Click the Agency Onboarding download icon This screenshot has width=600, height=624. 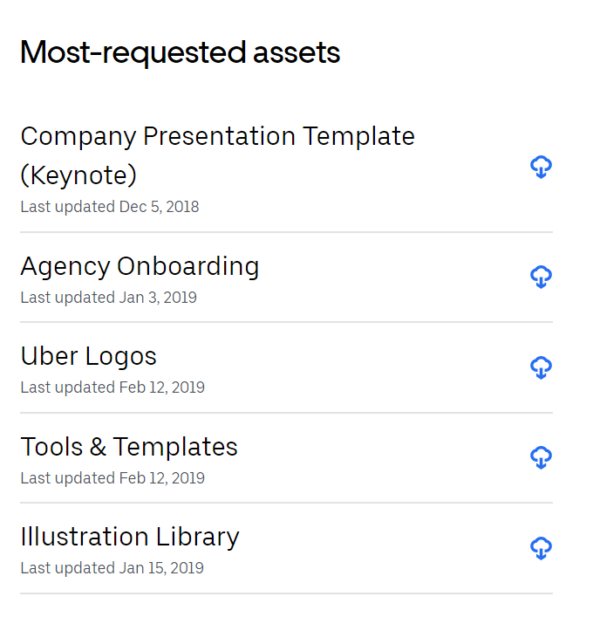[x=540, y=276]
